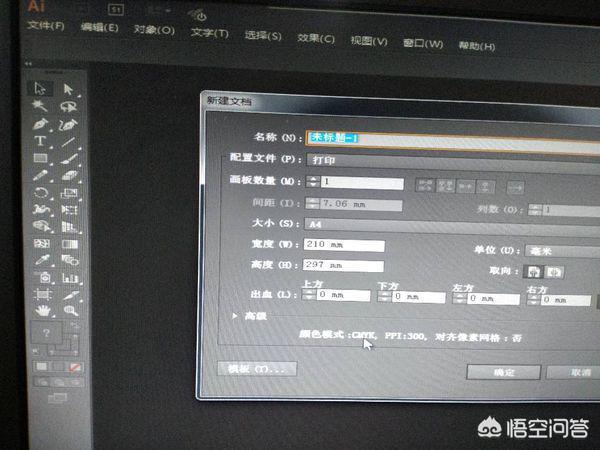Select the Hand tool
Screen dimensions: 600x450
pos(43,310)
